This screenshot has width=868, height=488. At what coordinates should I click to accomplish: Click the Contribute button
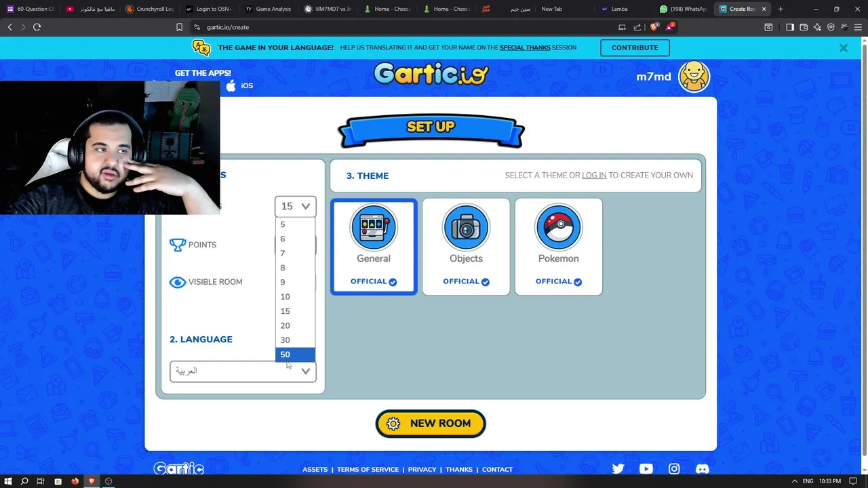click(x=635, y=47)
